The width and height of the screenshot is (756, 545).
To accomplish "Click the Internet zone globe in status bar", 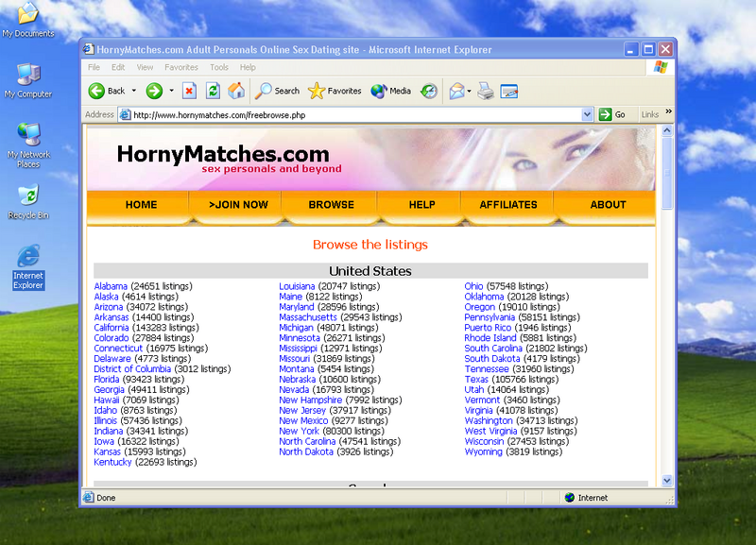I will [570, 497].
